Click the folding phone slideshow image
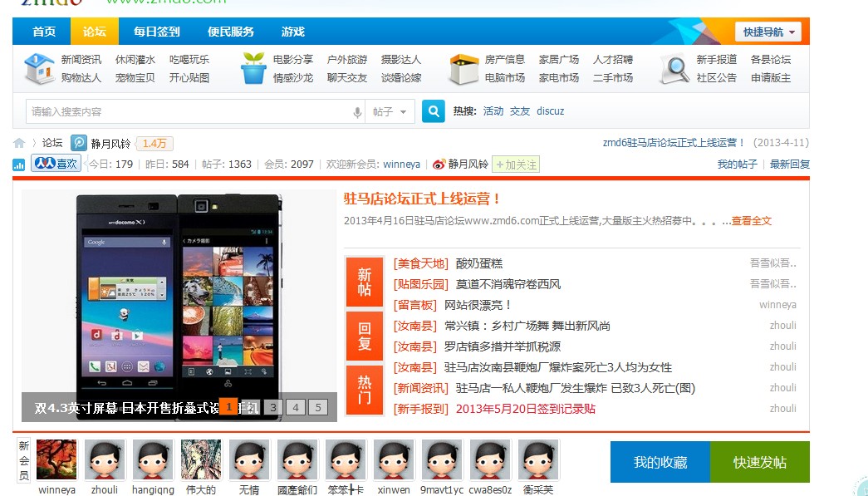 pyautogui.click(x=179, y=306)
